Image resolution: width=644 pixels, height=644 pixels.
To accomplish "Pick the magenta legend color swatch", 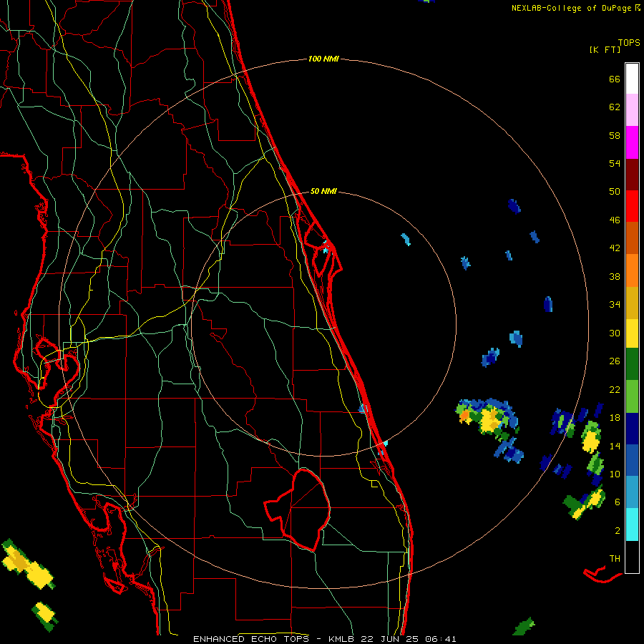I will coord(632,142).
